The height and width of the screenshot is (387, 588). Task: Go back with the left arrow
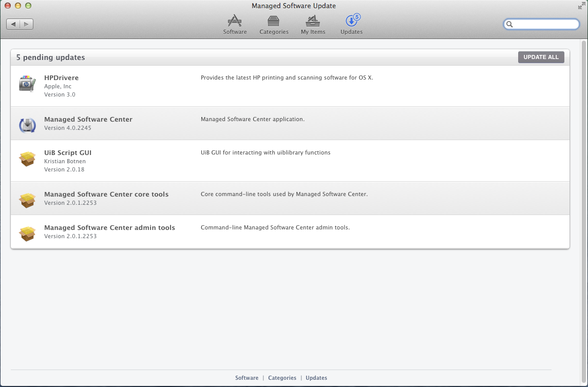[13, 24]
